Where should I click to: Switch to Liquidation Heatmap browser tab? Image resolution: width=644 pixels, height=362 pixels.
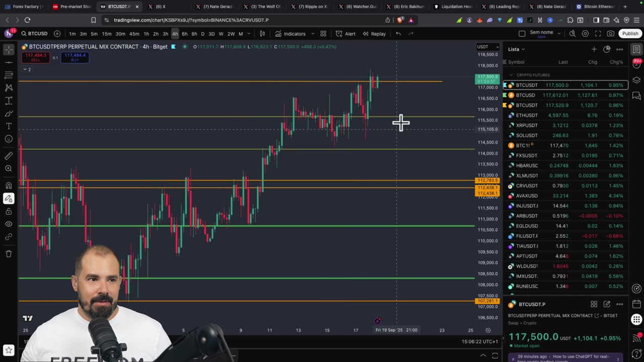(453, 7)
